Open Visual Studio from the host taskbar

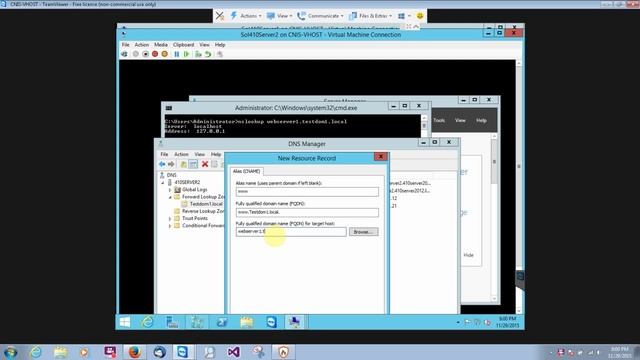pos(233,352)
